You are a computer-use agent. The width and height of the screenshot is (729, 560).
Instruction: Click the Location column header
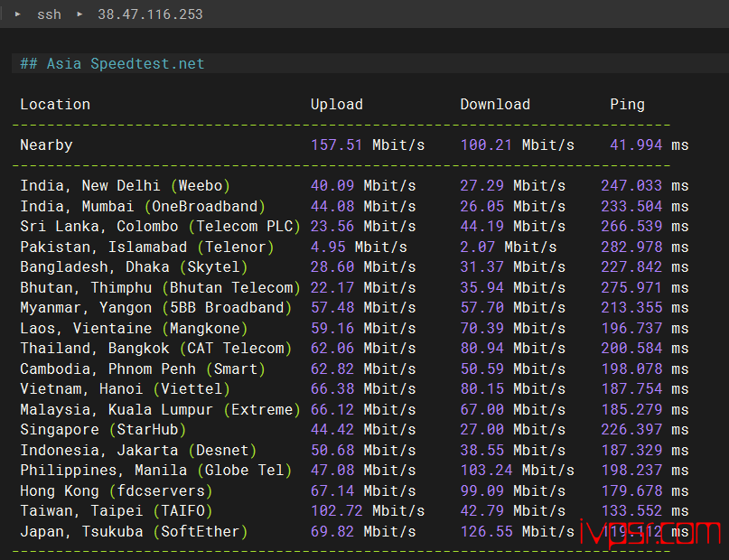(x=55, y=104)
